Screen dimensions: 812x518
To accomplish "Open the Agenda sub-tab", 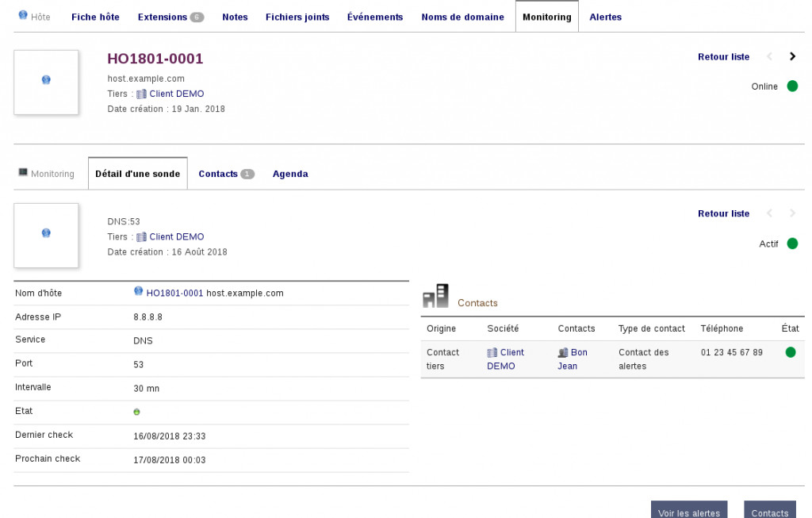I will pos(290,174).
